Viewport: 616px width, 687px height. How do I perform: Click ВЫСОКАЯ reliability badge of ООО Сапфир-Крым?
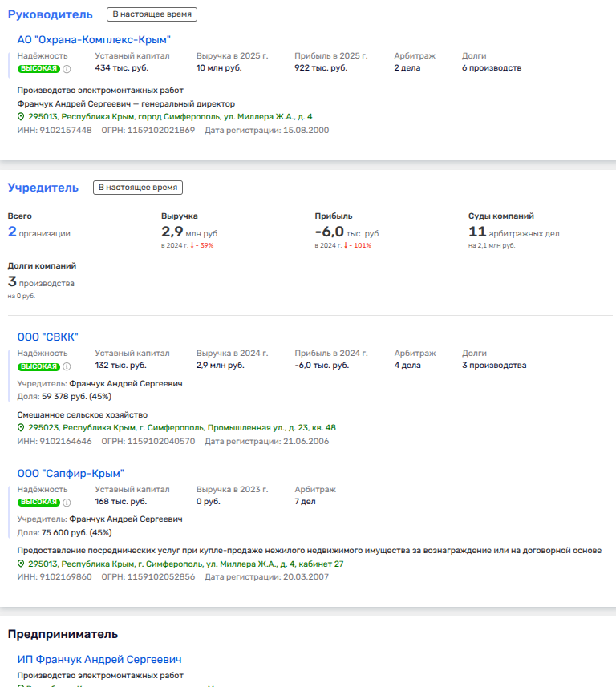pos(38,502)
